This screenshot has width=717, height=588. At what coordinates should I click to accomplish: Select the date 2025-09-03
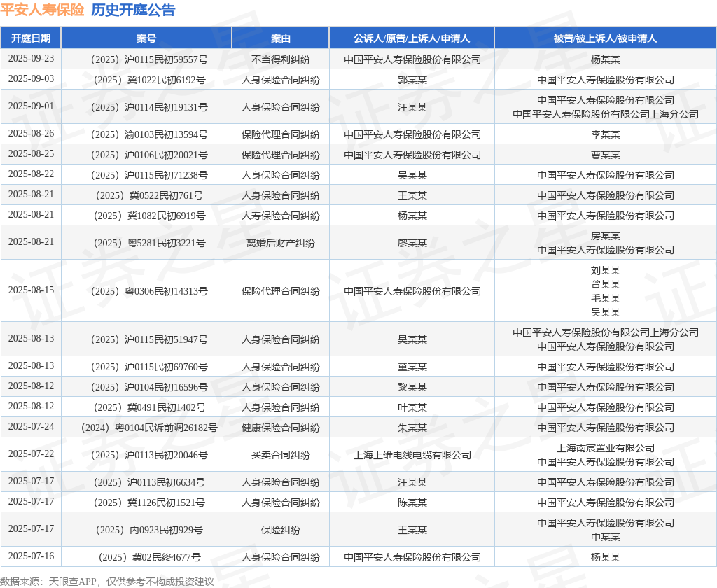click(31, 78)
